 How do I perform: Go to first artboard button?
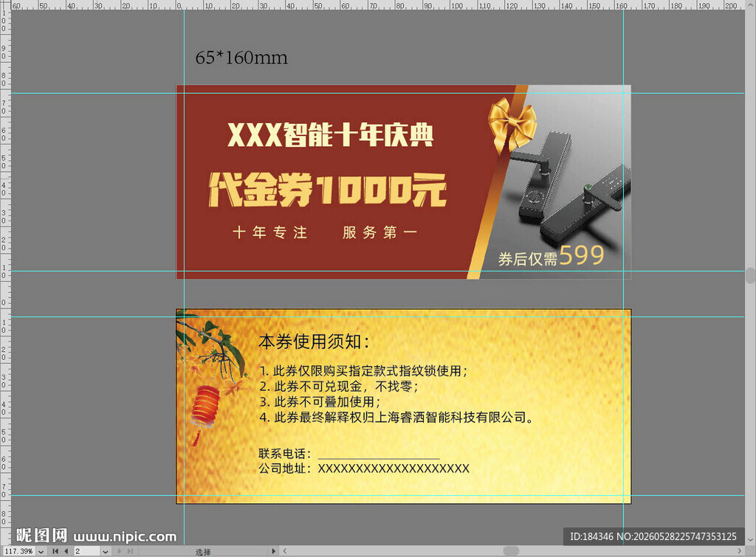click(x=55, y=551)
